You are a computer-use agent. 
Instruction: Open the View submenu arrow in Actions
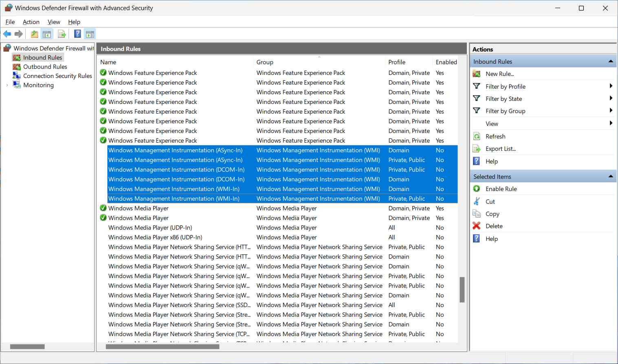611,123
